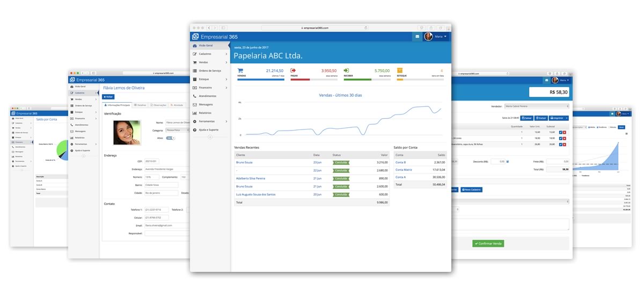
Task: Click the Desconto calculator icon in sale window
Action: pos(508,161)
